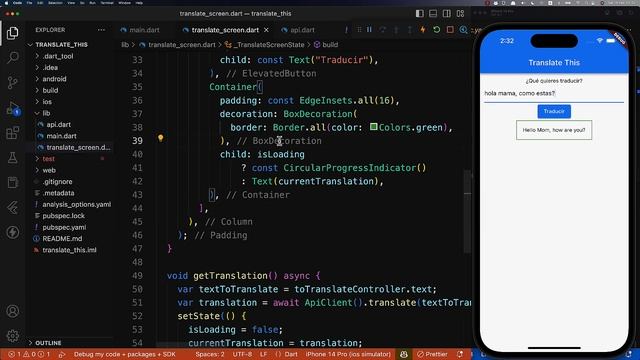Open the Source Control view

(x=13, y=82)
